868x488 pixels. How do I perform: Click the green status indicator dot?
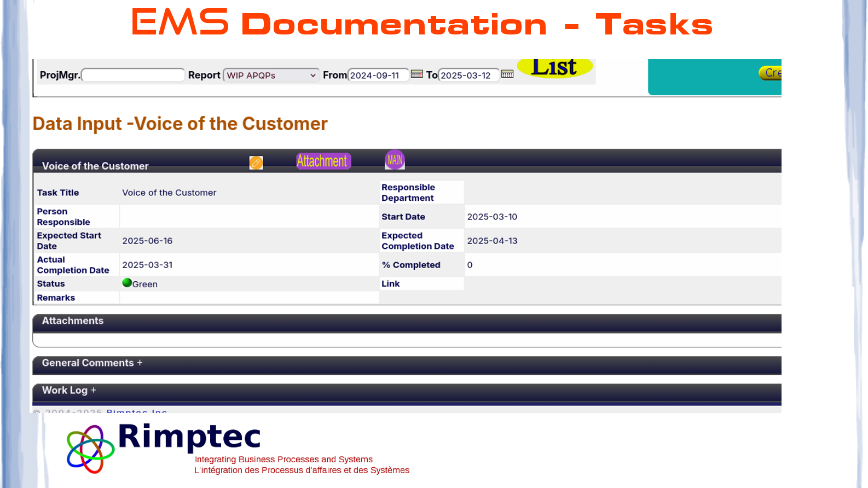pyautogui.click(x=127, y=283)
